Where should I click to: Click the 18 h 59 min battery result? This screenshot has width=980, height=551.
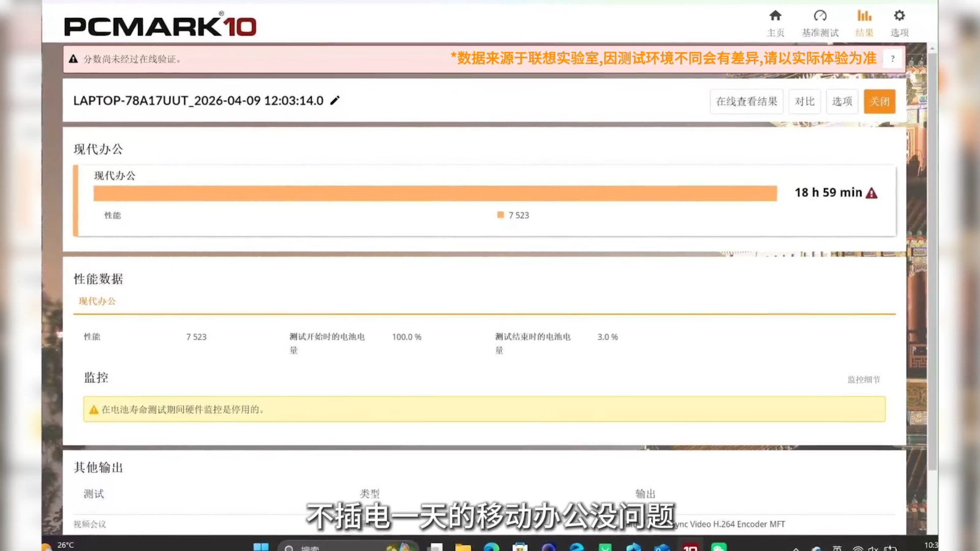(828, 193)
